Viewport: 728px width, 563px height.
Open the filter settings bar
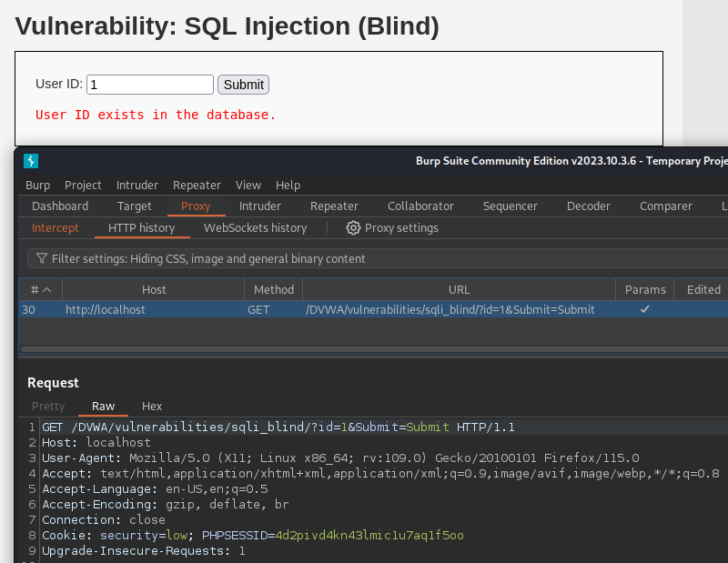(x=378, y=258)
